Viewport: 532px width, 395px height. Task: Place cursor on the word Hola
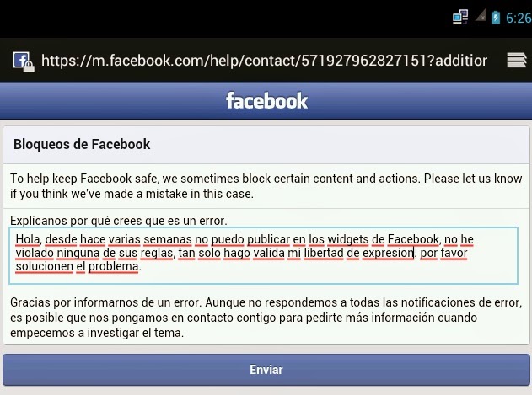[28, 239]
